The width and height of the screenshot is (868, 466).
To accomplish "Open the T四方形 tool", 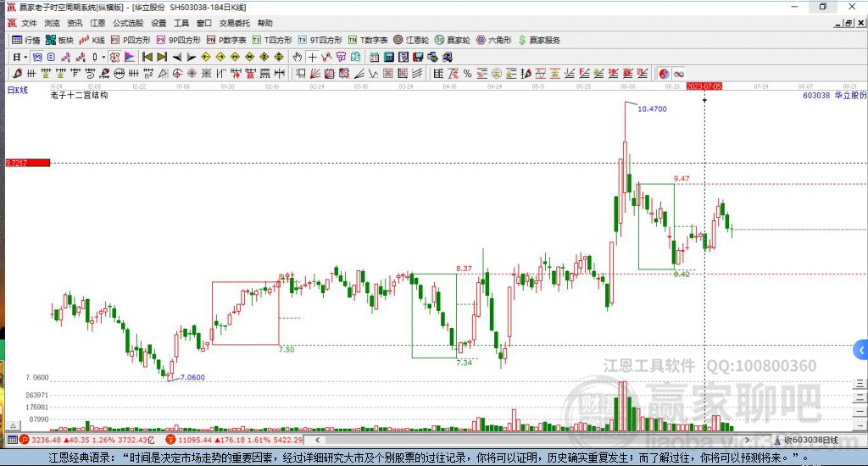I will [272, 40].
